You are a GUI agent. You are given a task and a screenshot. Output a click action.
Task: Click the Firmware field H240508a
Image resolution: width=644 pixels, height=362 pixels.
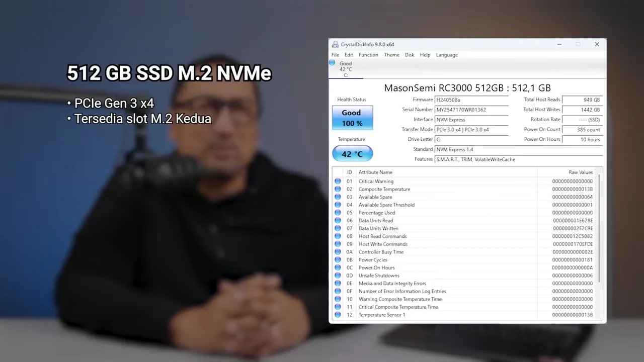(471, 100)
